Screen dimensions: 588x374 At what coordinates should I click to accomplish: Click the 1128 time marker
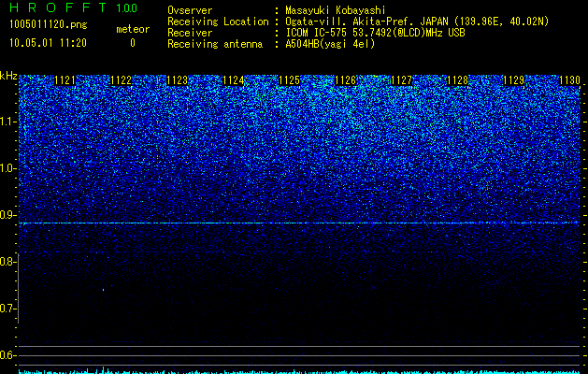(x=458, y=80)
